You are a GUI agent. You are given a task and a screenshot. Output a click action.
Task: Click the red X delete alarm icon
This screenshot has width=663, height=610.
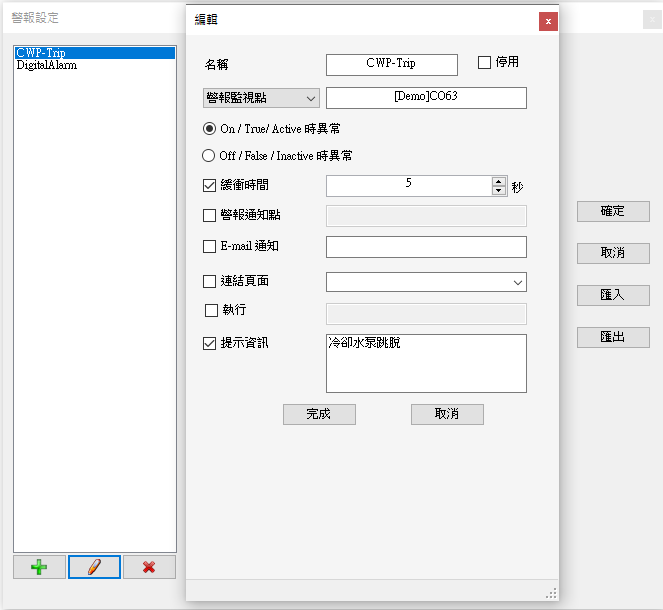click(x=149, y=567)
